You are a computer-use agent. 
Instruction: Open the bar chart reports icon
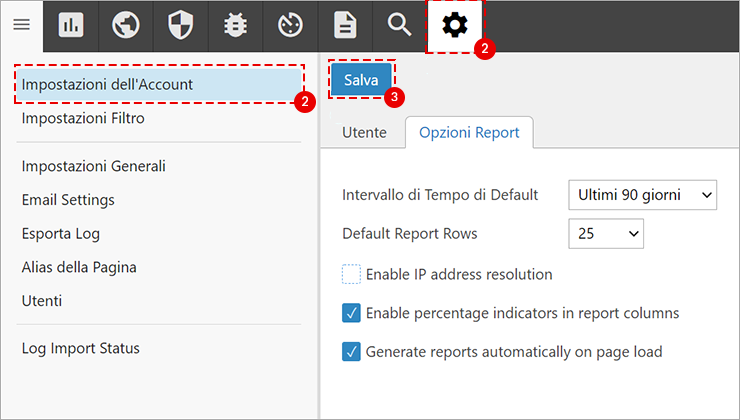(x=71, y=25)
